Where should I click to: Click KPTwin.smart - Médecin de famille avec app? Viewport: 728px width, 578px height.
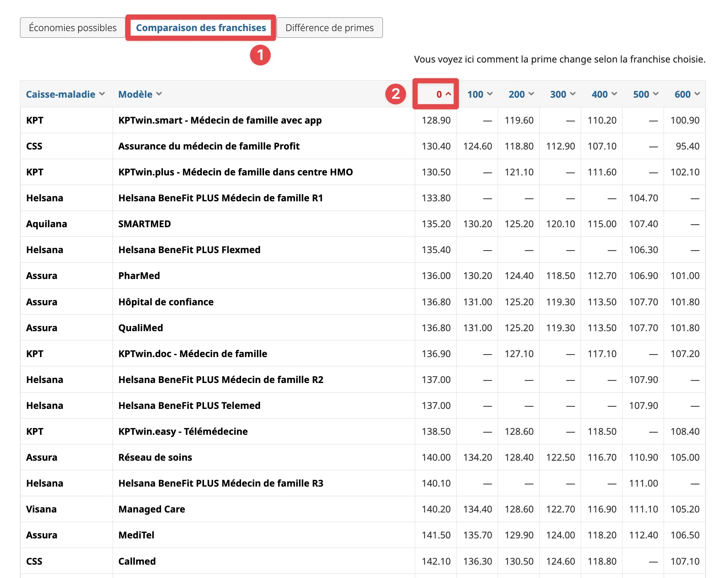pos(220,120)
